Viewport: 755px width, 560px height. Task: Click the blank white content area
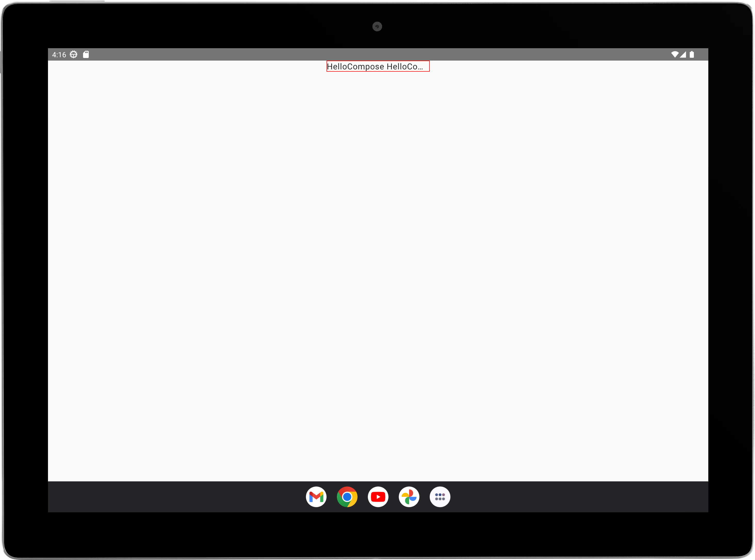click(x=378, y=271)
